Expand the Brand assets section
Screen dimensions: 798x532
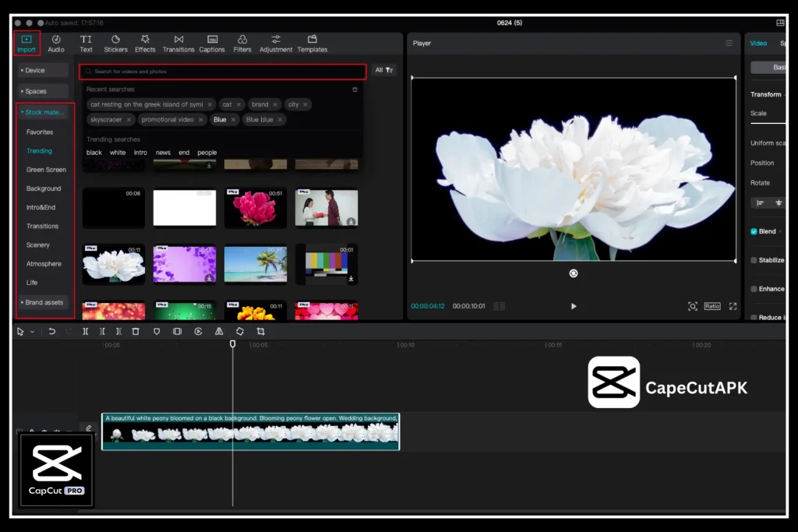(x=44, y=302)
